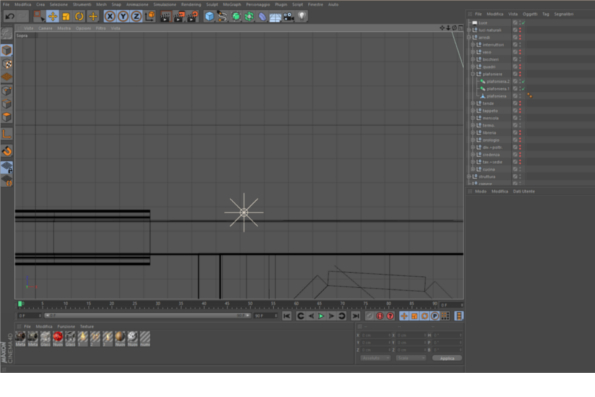Screen dimensions: 595x397
Task: Expand the struttura object group
Action: [x=469, y=176]
